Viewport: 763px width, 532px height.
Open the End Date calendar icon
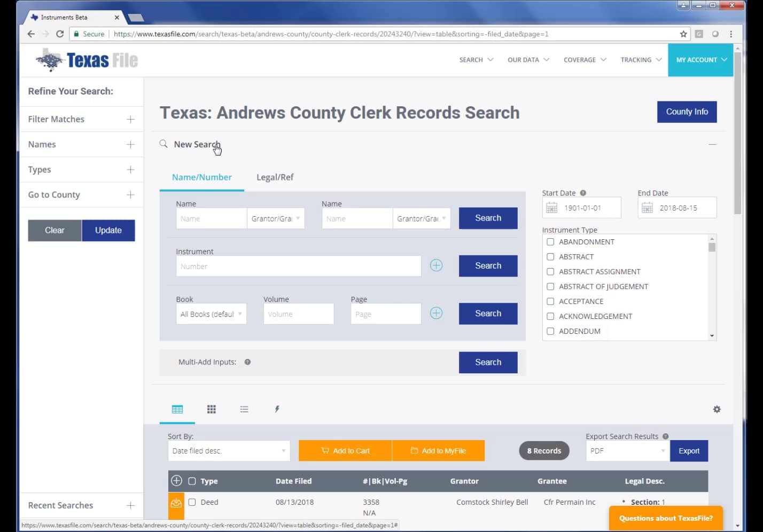(x=647, y=208)
